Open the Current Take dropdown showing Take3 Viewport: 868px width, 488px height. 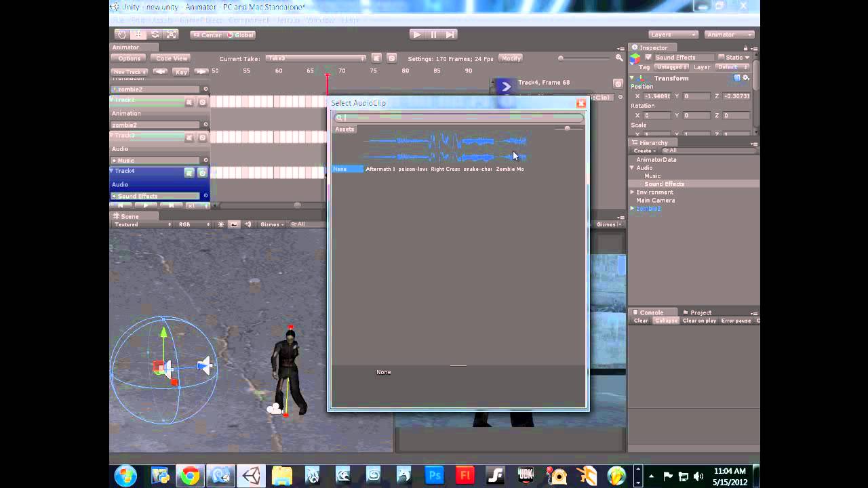point(315,58)
